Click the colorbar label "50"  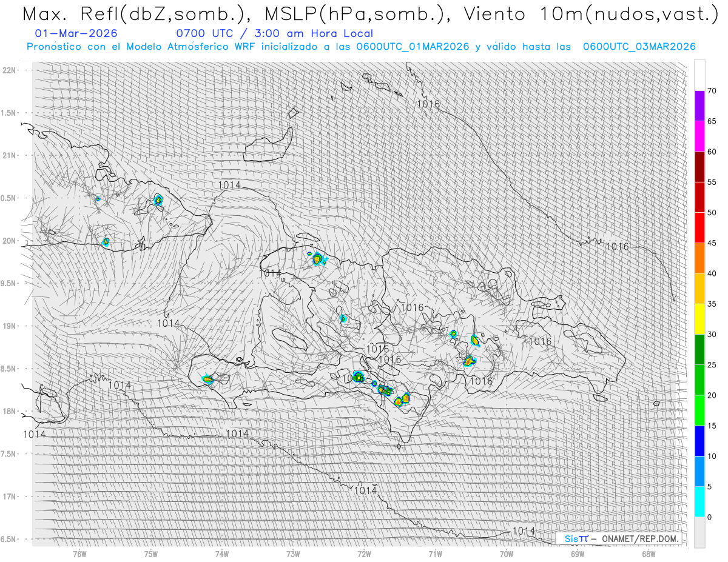tap(712, 213)
